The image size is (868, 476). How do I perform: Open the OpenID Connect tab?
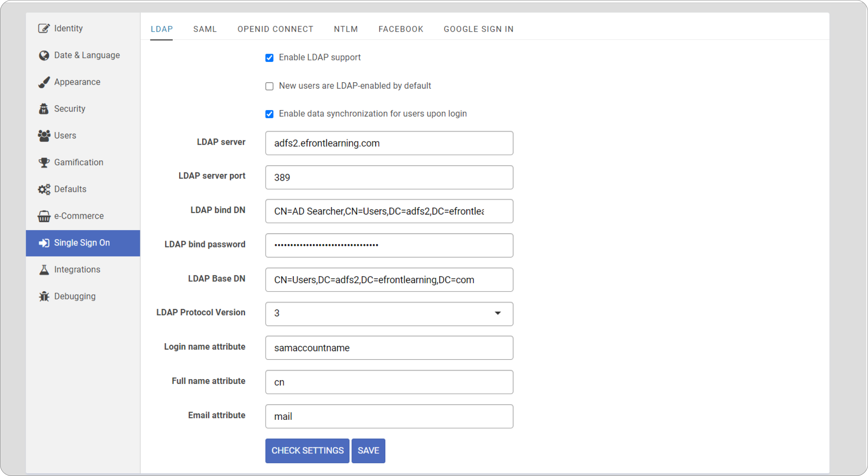[x=275, y=29]
